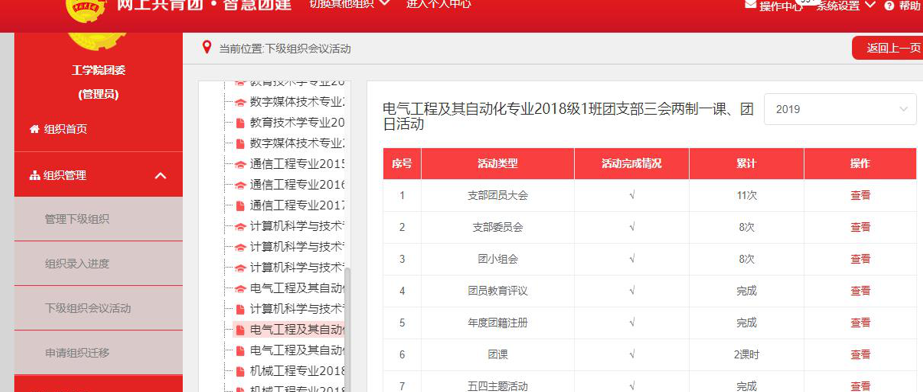Expand the 系统设置 dropdown
The height and width of the screenshot is (392, 923).
click(871, 5)
